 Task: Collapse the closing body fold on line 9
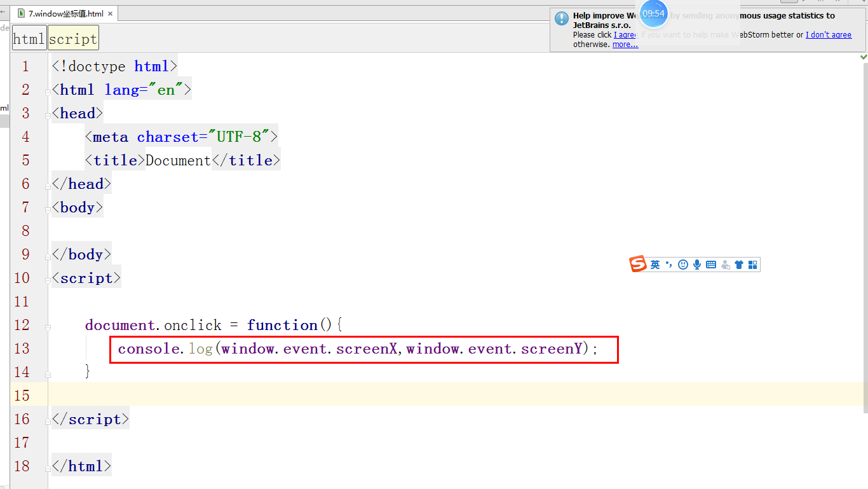48,256
